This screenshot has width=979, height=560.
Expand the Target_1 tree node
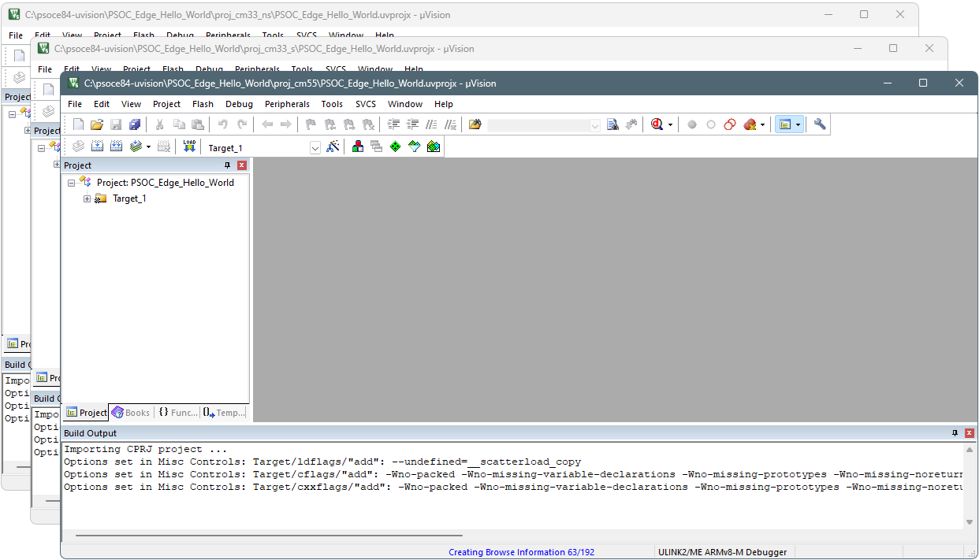87,198
